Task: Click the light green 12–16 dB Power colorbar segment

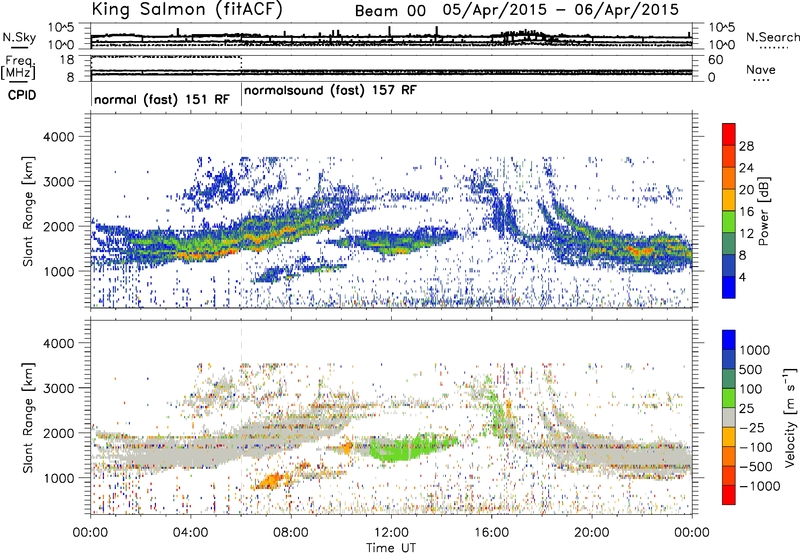Action: [729, 221]
